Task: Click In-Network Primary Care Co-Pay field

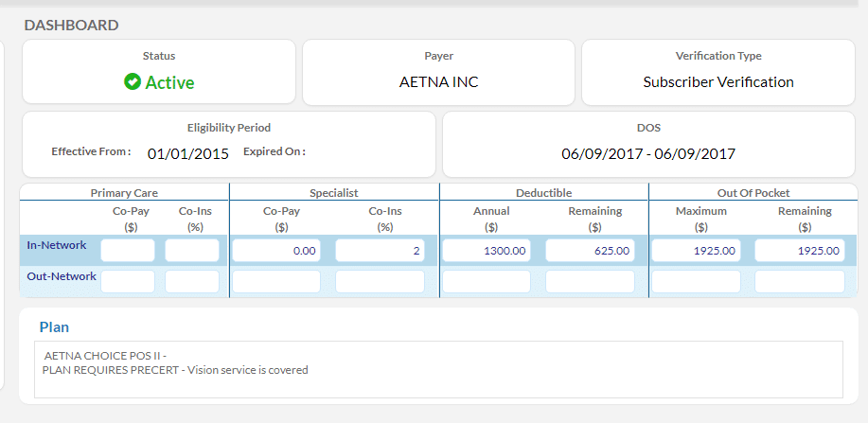Action: point(127,251)
